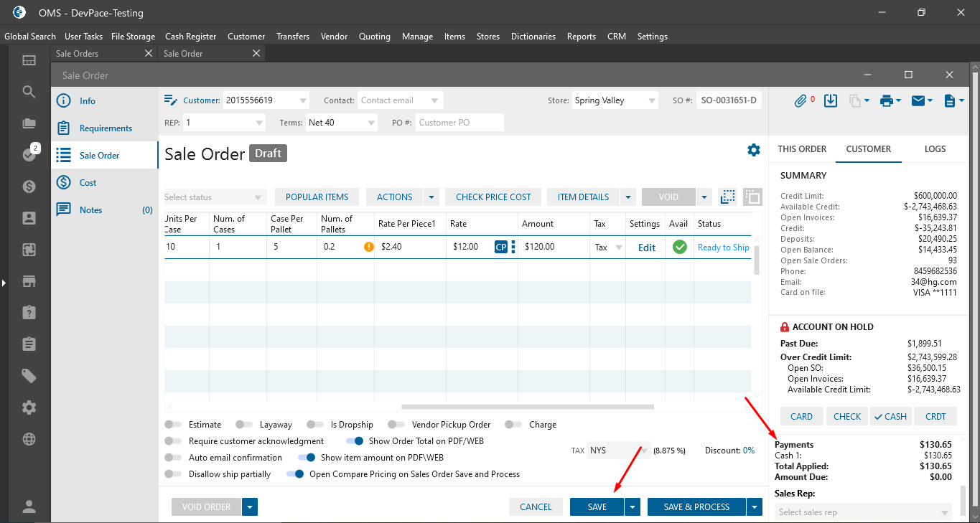Open the globe icon in left sidebar
Image resolution: width=980 pixels, height=523 pixels.
point(29,439)
